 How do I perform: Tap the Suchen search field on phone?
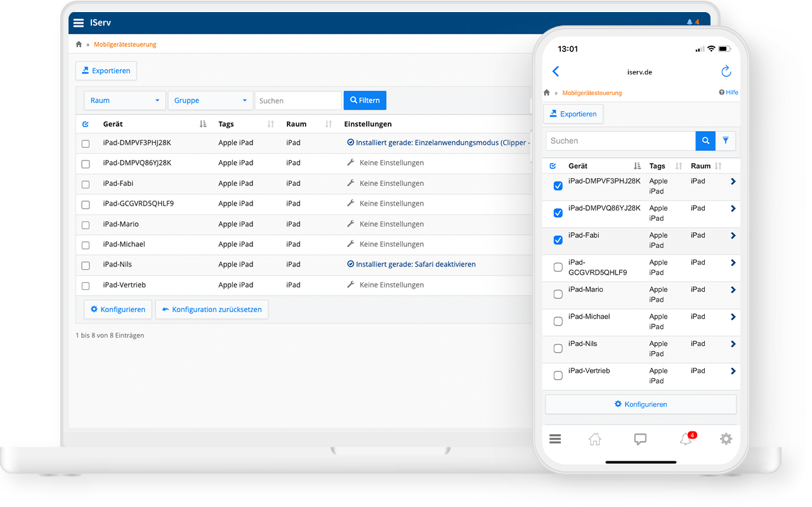click(620, 141)
